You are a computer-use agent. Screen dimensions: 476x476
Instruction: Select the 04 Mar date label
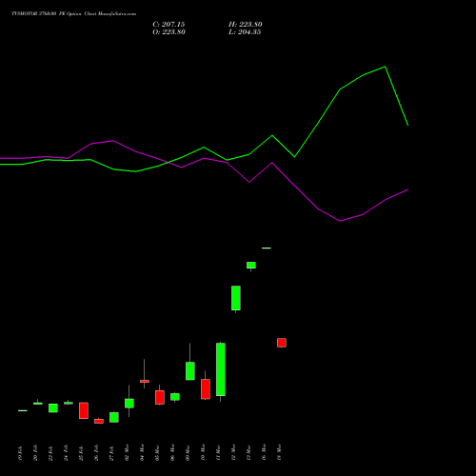[142, 452]
